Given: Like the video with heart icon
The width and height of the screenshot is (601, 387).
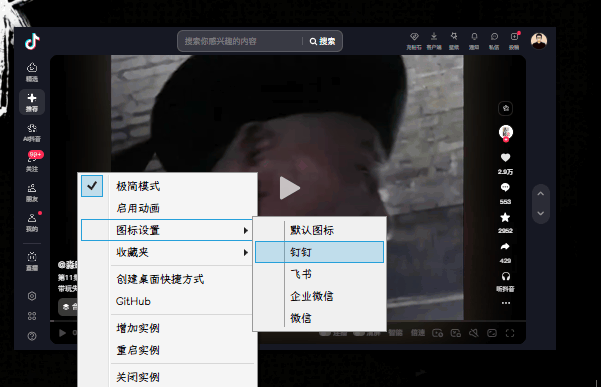Looking at the screenshot, I should 505,157.
